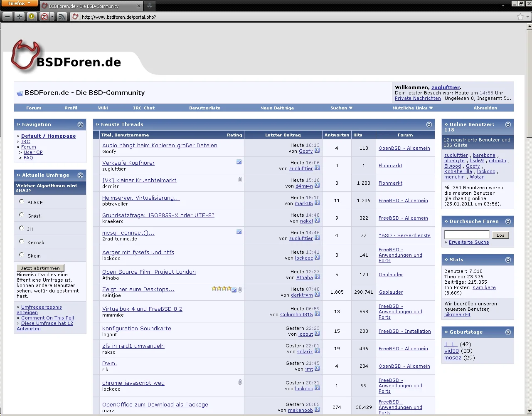Open the Suchen dropdown menu
The width and height of the screenshot is (532, 416).
(x=341, y=108)
